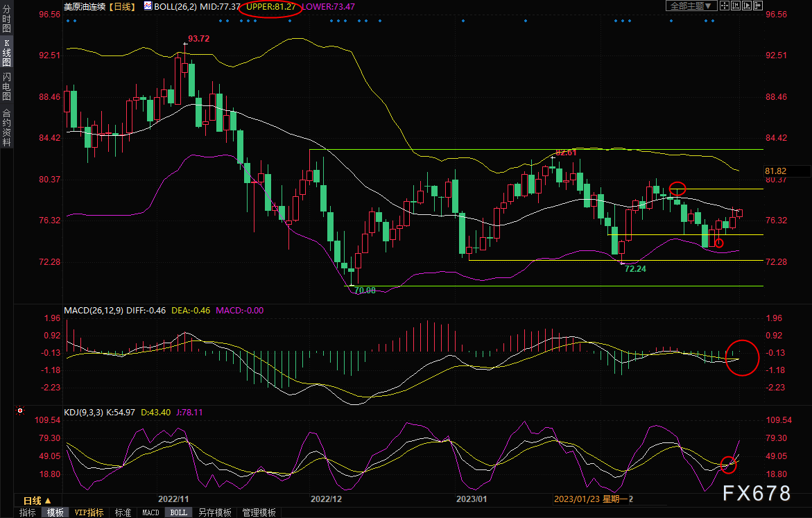Click the 管理模板 button
The image size is (812, 518).
click(x=259, y=512)
